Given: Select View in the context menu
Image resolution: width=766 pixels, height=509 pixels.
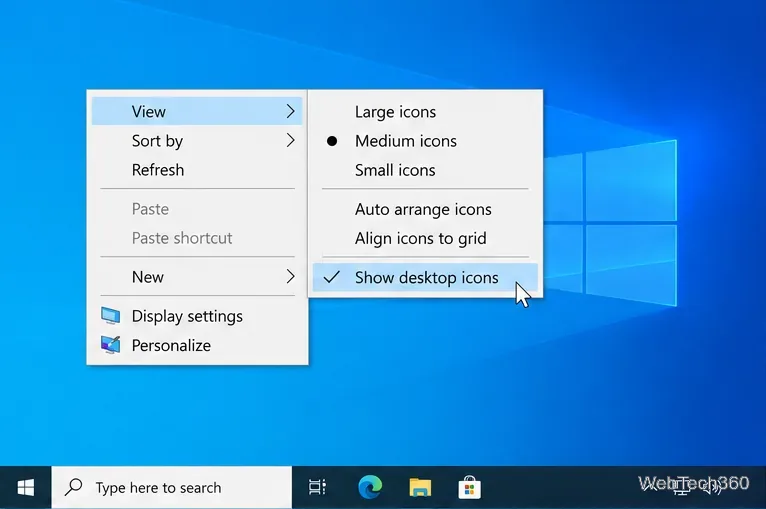Looking at the screenshot, I should point(197,111).
